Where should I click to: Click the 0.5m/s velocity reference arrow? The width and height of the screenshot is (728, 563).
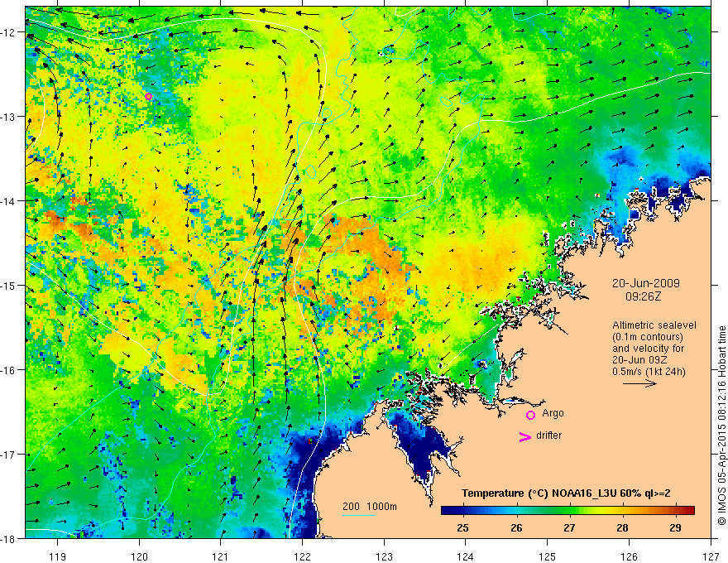(639, 383)
